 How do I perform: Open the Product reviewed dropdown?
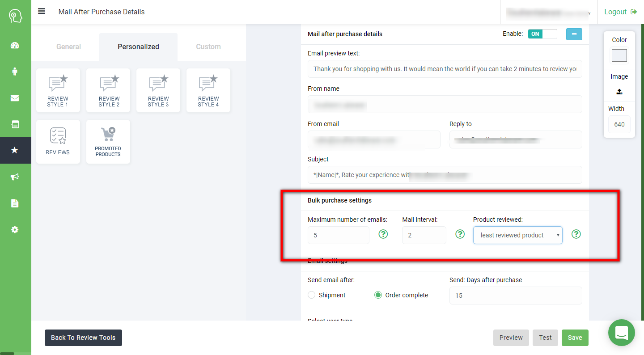coord(518,235)
